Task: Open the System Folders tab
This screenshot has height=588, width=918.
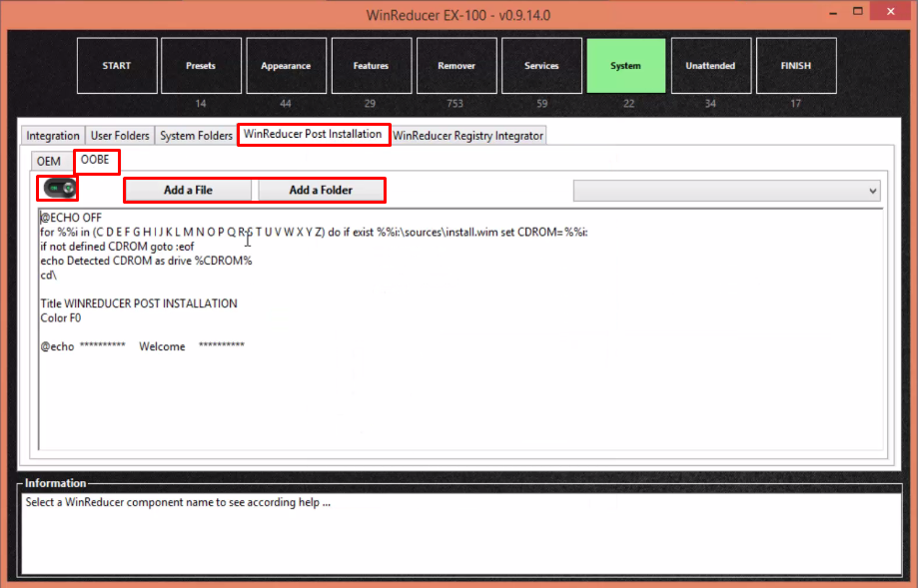Action: tap(196, 136)
